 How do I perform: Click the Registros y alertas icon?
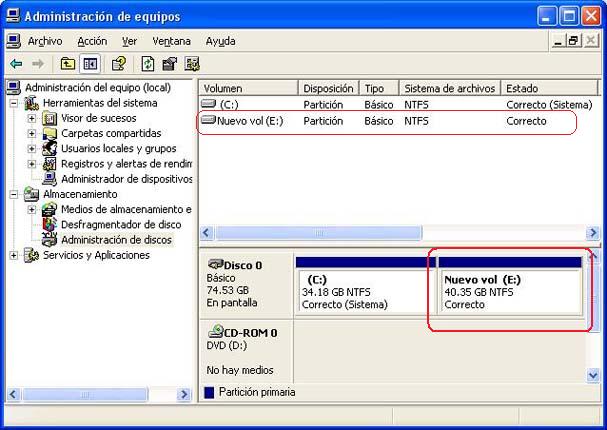point(49,164)
